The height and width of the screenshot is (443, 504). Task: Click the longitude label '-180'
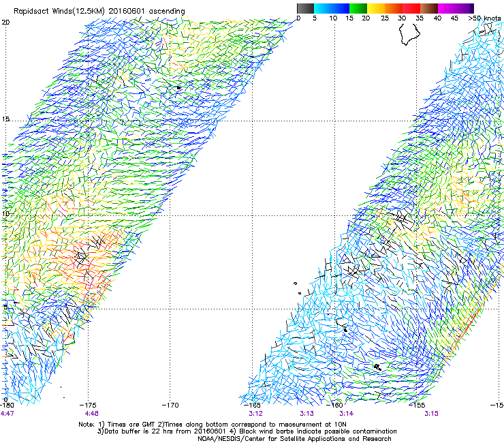point(7,405)
